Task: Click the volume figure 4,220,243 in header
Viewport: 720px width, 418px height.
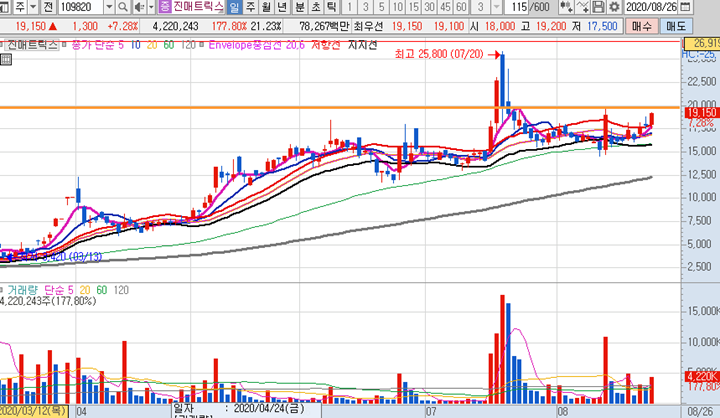Action: pos(175,26)
